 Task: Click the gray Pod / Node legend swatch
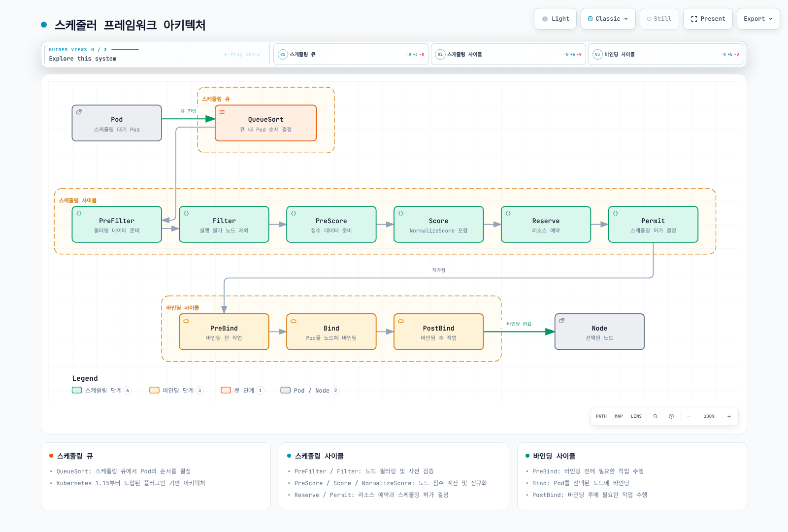pyautogui.click(x=286, y=390)
